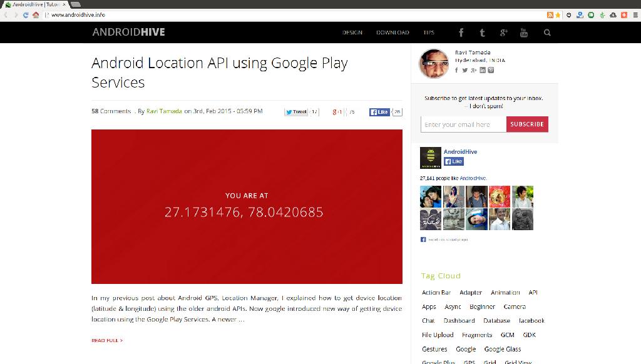Click the Tumblr icon in the header
Screen dimensions: 641x364
tap(482, 32)
